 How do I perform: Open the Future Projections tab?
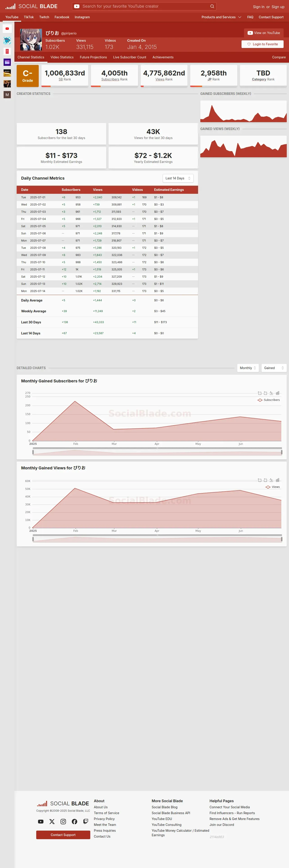click(x=93, y=57)
